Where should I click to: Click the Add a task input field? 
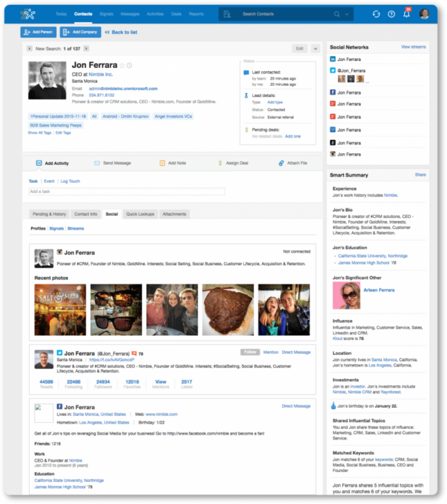click(127, 192)
